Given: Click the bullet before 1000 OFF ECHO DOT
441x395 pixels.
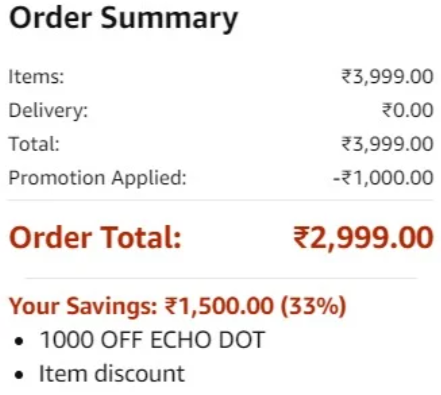Looking at the screenshot, I should (x=19, y=341).
